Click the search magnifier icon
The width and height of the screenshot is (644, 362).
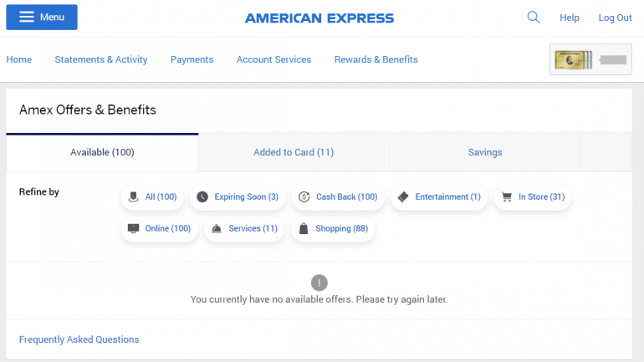534,18
